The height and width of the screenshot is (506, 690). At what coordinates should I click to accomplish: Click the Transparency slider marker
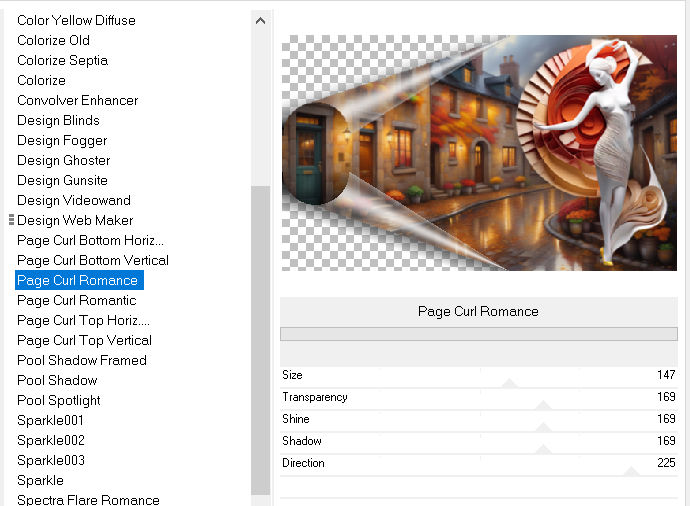(543, 404)
